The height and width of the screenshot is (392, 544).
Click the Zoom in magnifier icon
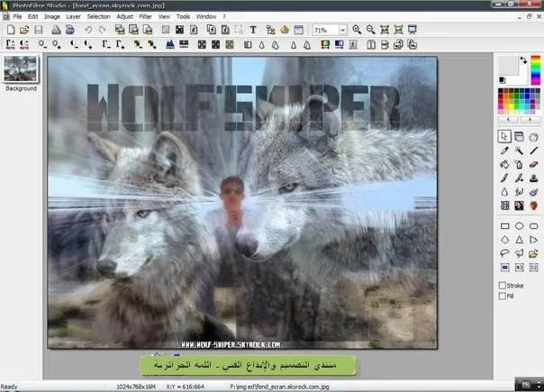coord(357,30)
